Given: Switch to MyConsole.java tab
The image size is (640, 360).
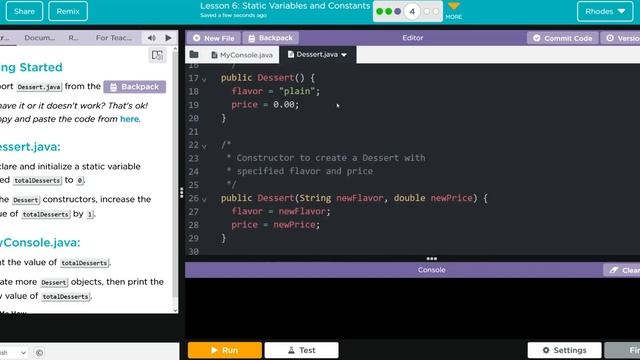Looking at the screenshot, I should (x=242, y=55).
